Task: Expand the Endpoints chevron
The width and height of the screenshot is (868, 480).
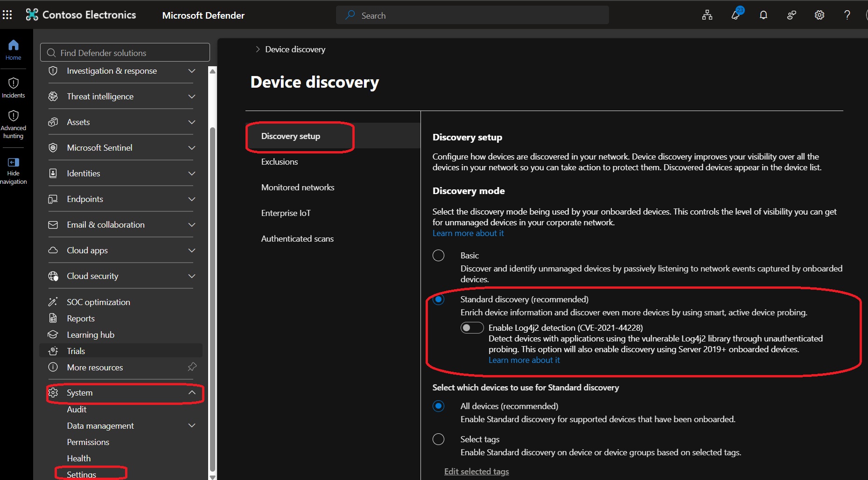Action: click(x=191, y=199)
